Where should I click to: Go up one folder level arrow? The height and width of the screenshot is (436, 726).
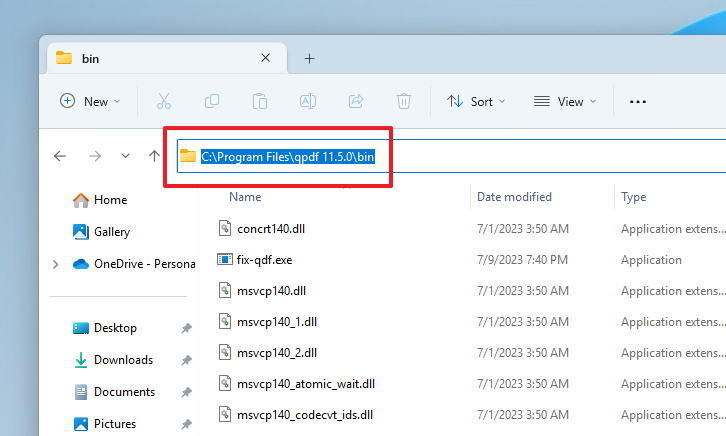tap(154, 156)
